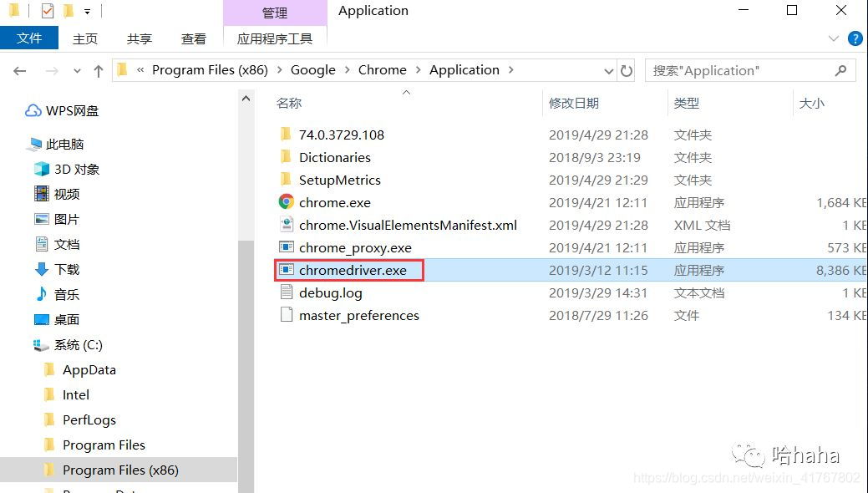
Task: Select AppData folder in navigation tree
Action: pyautogui.click(x=89, y=369)
